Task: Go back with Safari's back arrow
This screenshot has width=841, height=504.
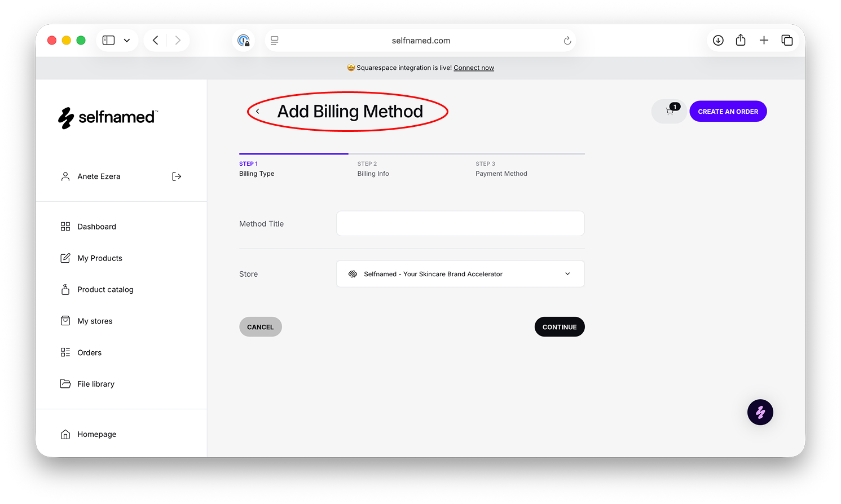Action: 156,41
